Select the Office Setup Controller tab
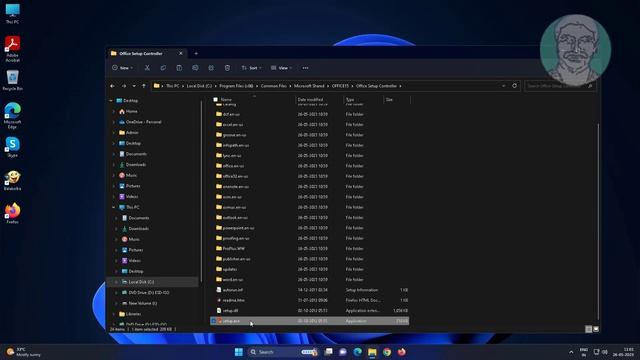 [x=146, y=53]
